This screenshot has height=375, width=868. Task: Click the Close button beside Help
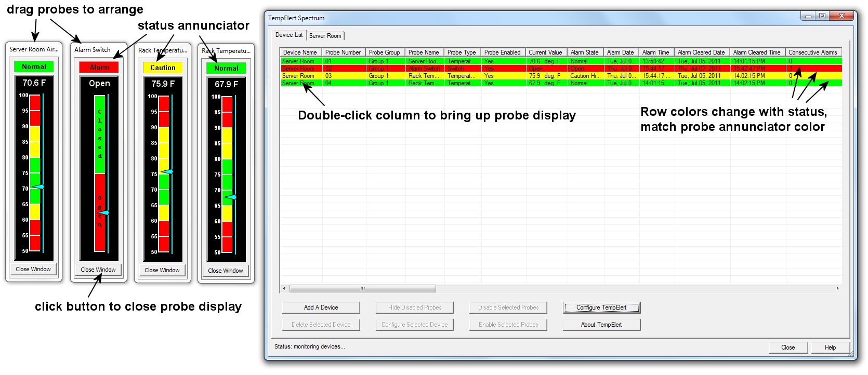click(x=788, y=347)
